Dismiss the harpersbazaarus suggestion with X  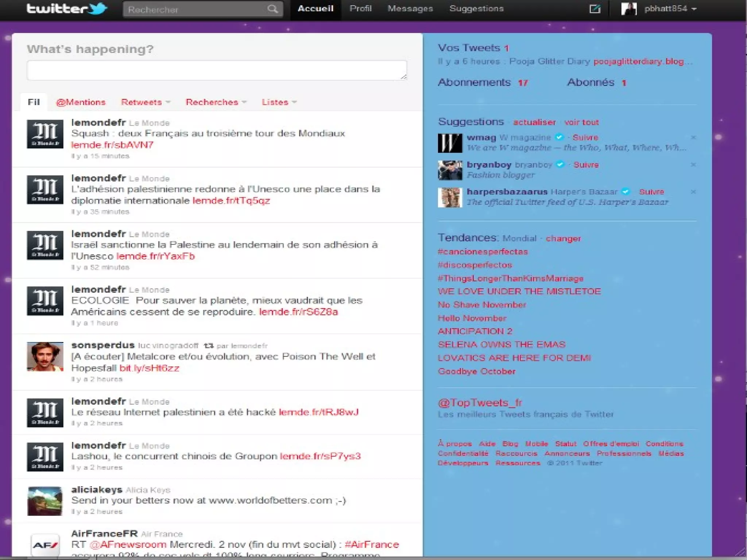(x=693, y=192)
